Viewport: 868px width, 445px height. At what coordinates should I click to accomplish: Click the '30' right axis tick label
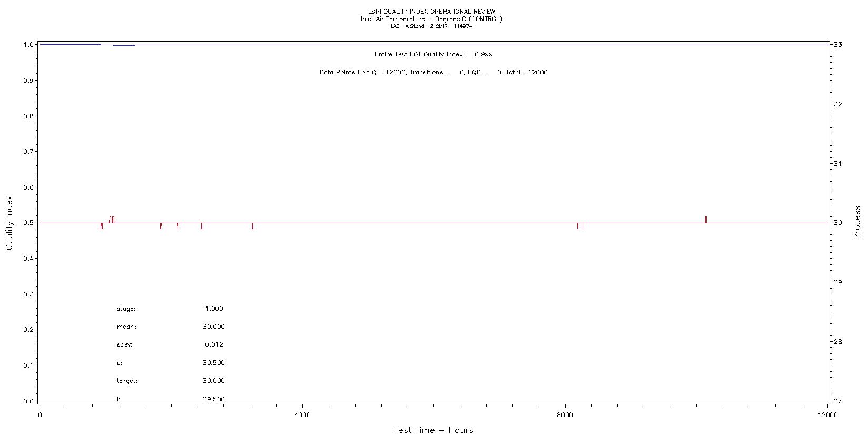837,223
